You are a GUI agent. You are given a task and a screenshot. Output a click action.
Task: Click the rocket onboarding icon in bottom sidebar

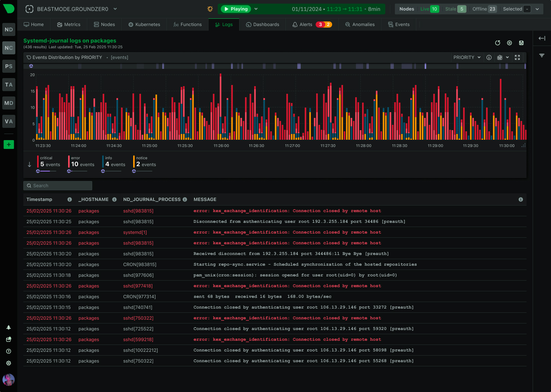[8, 327]
